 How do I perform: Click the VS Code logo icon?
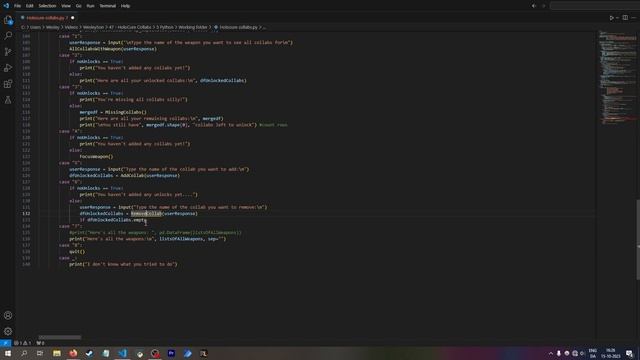click(6, 6)
